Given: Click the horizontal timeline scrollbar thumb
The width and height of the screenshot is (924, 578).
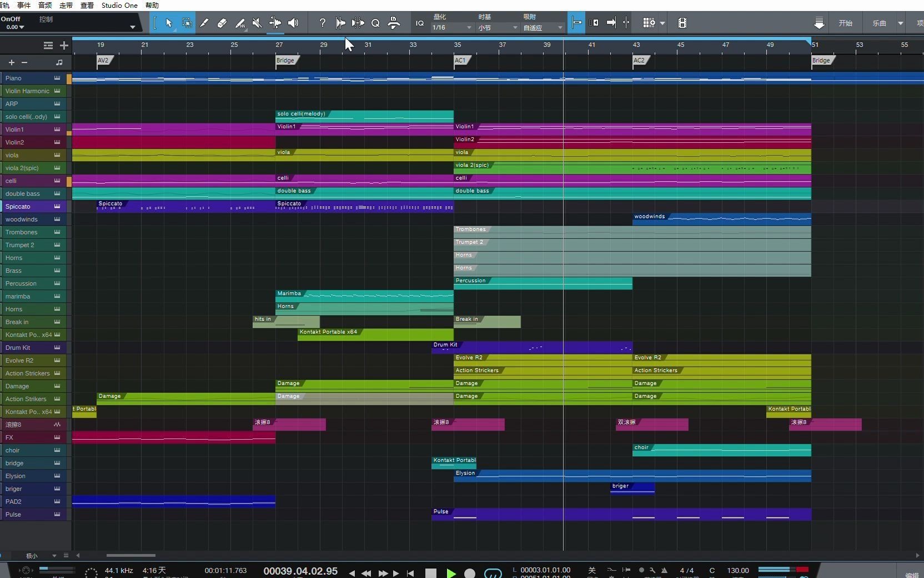Looking at the screenshot, I should pyautogui.click(x=131, y=555).
